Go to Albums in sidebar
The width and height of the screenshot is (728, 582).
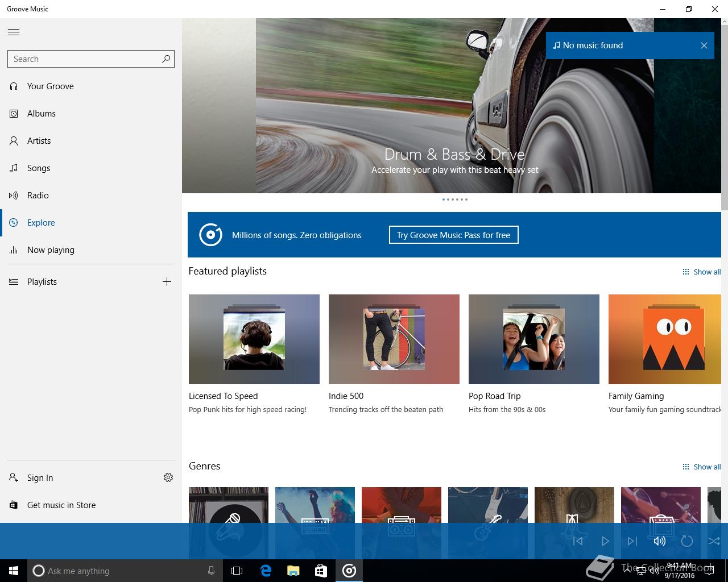click(x=91, y=114)
